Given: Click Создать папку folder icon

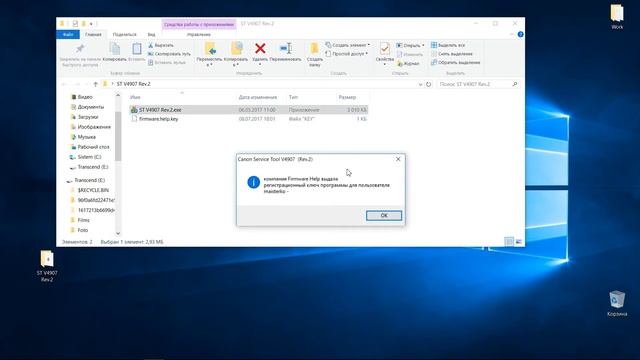Looking at the screenshot, I should click(x=314, y=49).
